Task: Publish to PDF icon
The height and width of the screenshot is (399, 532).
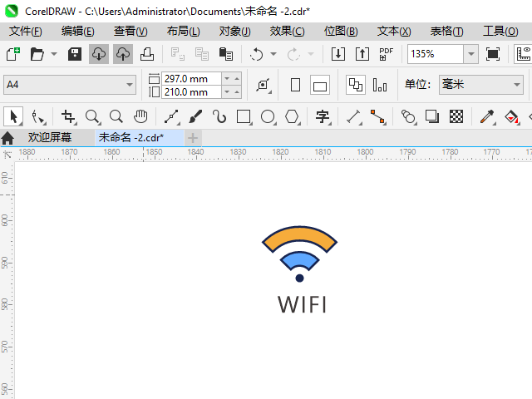Action: pos(386,54)
